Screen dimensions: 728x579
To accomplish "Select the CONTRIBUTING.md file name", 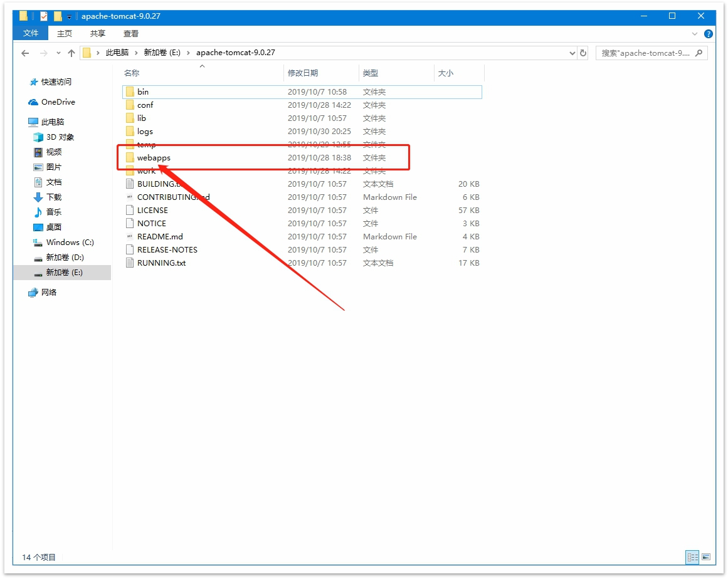I will [174, 197].
